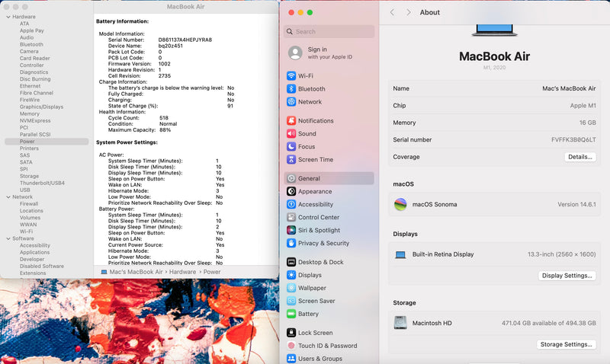This screenshot has height=364, width=610.
Task: Click the Macintosh HD drive icon
Action: 400,323
